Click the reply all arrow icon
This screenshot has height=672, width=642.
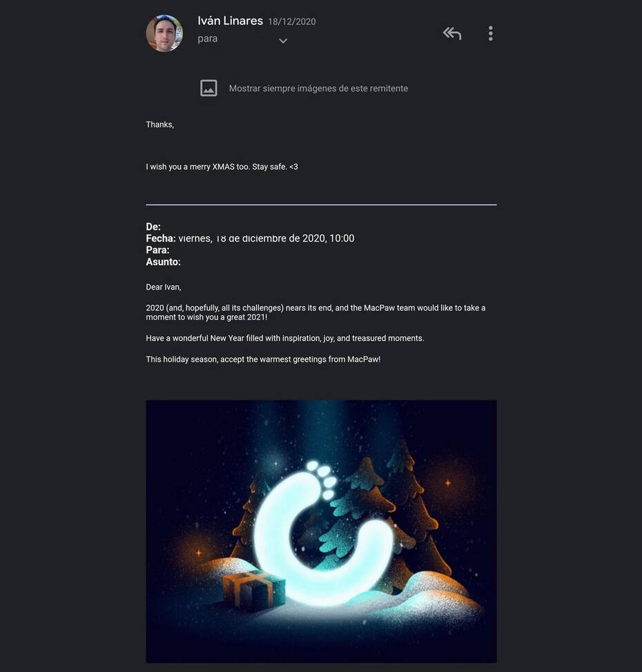452,33
